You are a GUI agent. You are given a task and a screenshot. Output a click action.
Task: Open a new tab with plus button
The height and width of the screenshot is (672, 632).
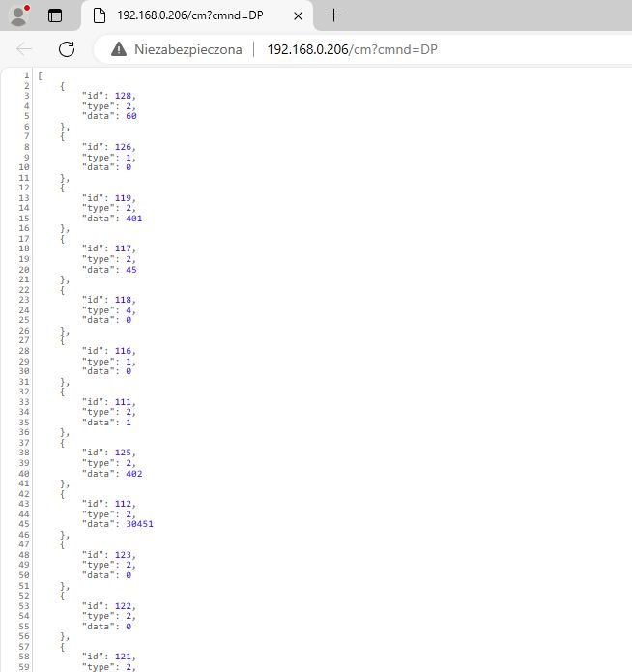point(333,15)
